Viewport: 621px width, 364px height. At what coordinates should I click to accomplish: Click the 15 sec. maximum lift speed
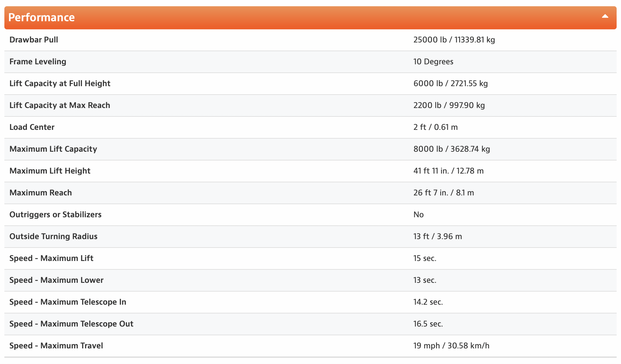point(425,258)
